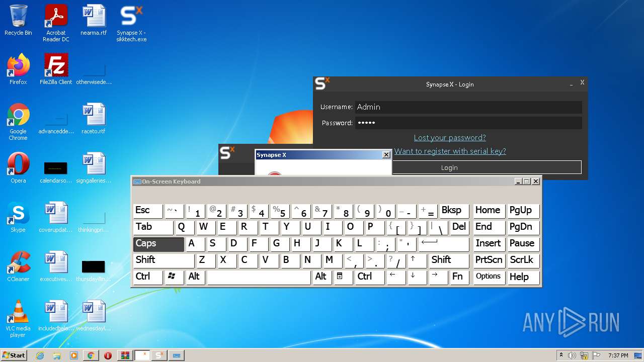The width and height of the screenshot is (644, 362).
Task: Toggle the left Alt key
Action: (195, 277)
